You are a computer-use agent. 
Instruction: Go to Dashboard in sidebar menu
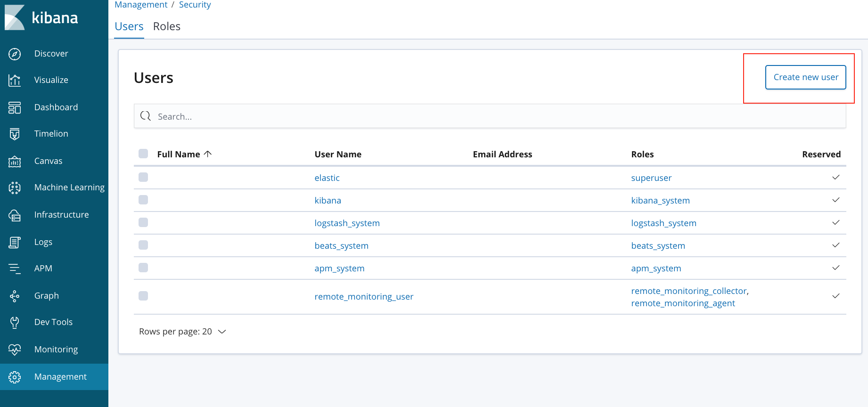tap(56, 107)
